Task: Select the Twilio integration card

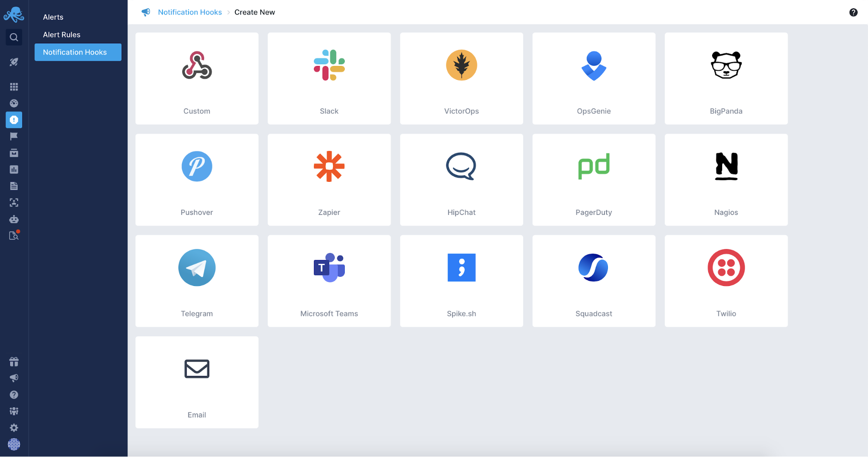Action: [726, 281]
